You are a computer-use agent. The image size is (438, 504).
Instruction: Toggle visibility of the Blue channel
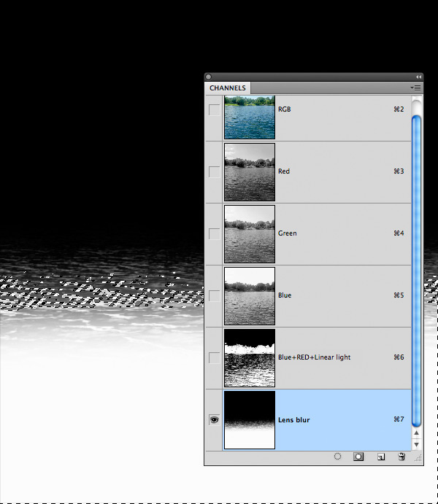pyautogui.click(x=214, y=295)
